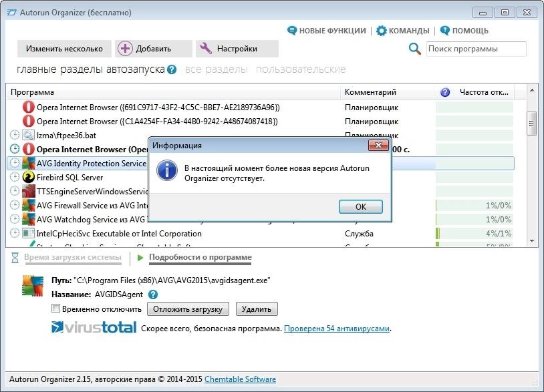This screenshot has height=392, width=544.
Task: Click the 1%/0% frequency bar for AVG Watchdog
Action: pos(474,220)
